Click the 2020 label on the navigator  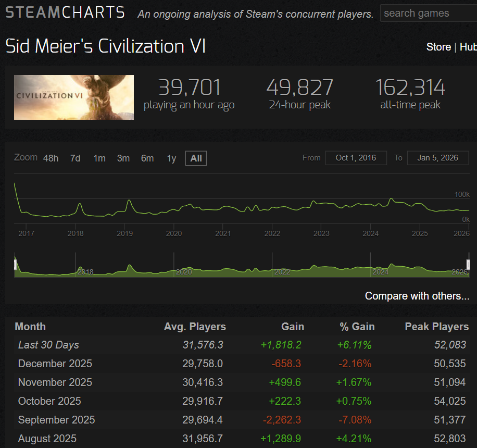click(184, 272)
